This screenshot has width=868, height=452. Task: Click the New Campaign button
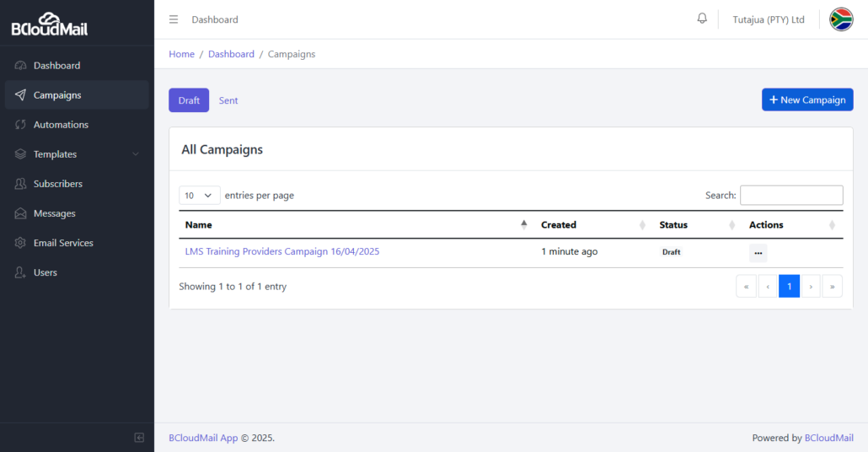pyautogui.click(x=807, y=100)
